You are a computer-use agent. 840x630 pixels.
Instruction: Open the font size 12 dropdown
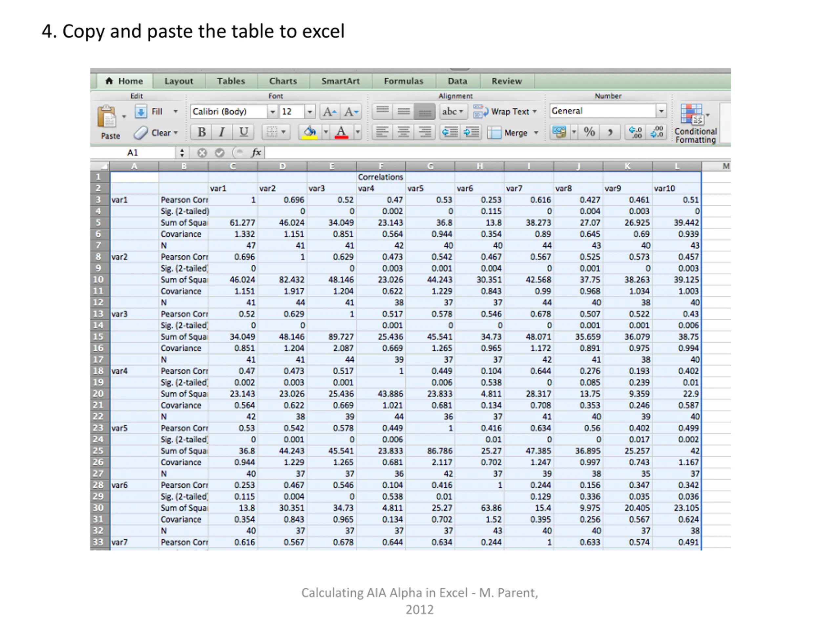point(310,112)
